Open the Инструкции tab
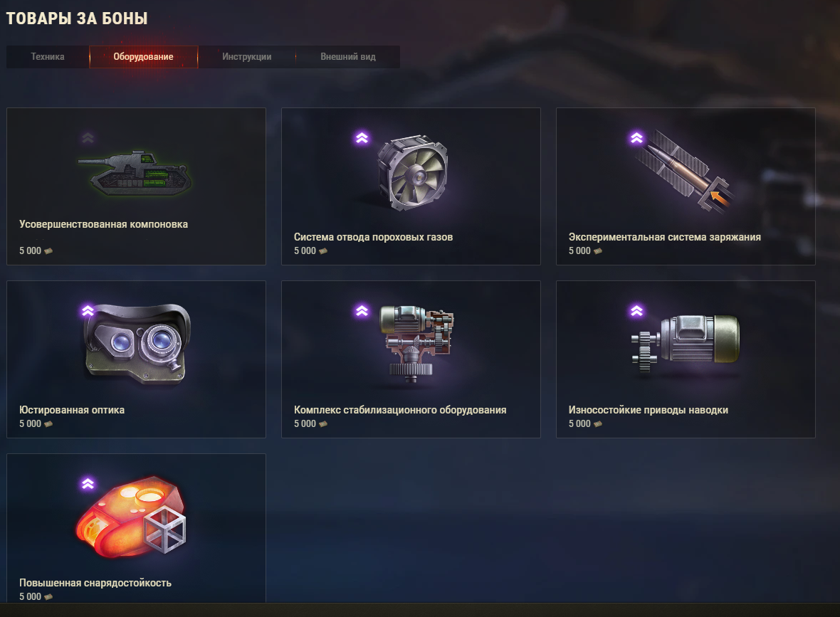Screen dimensions: 840x617 [247, 57]
